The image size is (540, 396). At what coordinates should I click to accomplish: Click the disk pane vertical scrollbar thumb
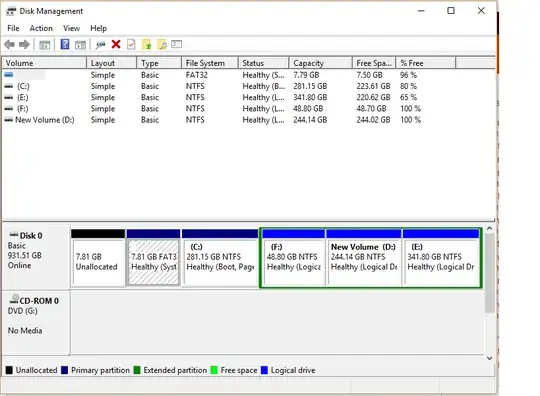click(489, 273)
